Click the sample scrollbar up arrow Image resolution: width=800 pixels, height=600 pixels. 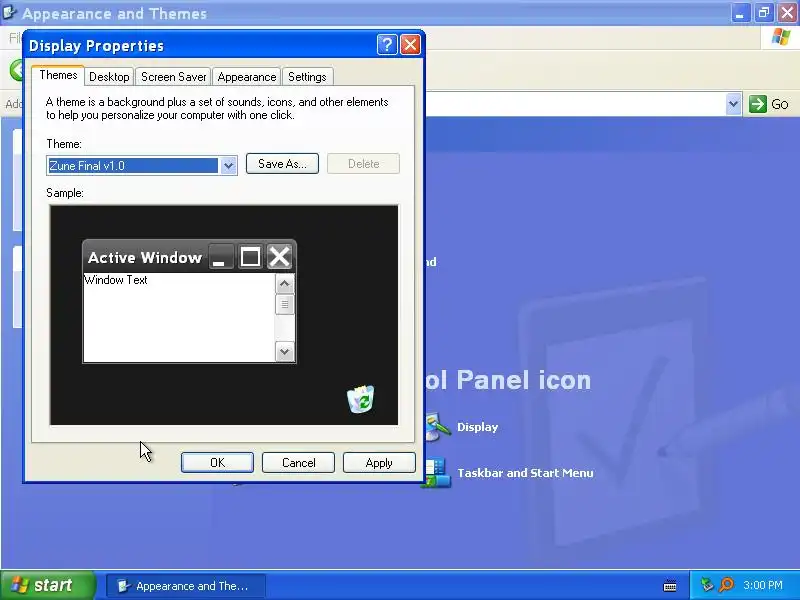tap(285, 284)
